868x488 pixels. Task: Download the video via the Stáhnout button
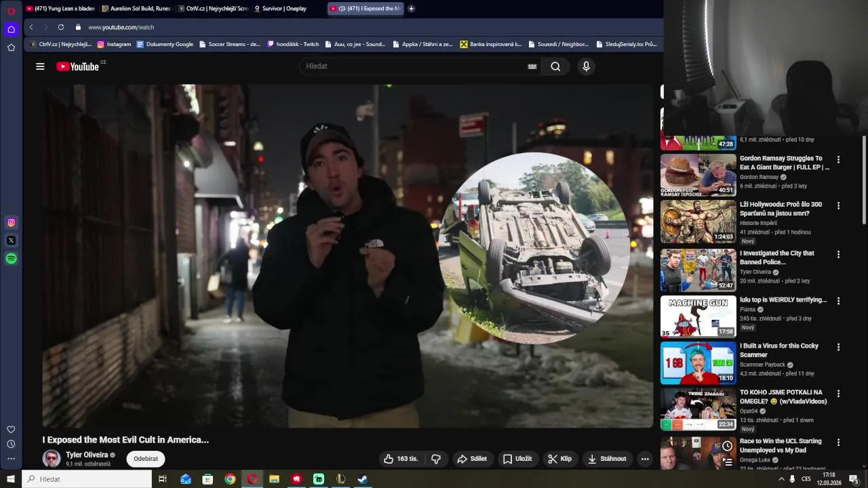coord(607,459)
